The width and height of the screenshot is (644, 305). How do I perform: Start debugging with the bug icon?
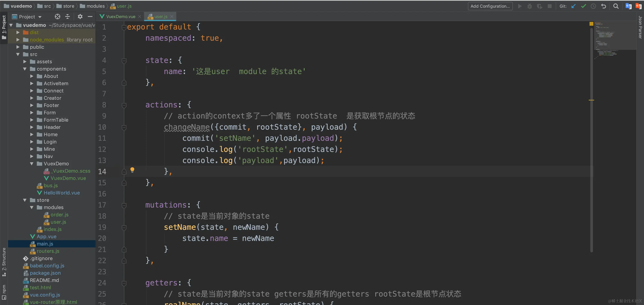pyautogui.click(x=529, y=6)
